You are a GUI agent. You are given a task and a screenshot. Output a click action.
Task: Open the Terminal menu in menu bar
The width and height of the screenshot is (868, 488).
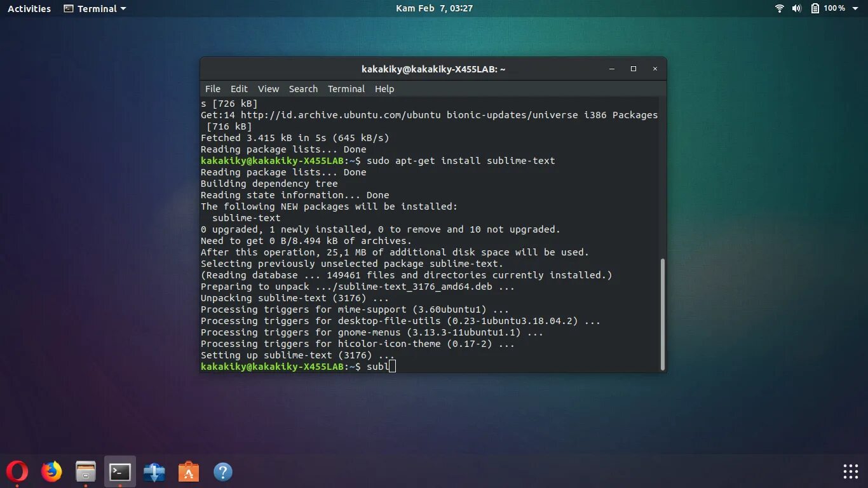pyautogui.click(x=346, y=89)
